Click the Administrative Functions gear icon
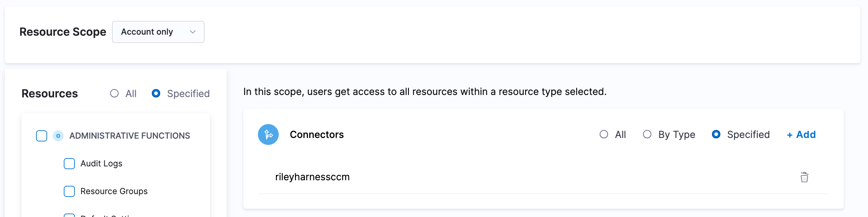The height and width of the screenshot is (217, 868). tap(58, 136)
